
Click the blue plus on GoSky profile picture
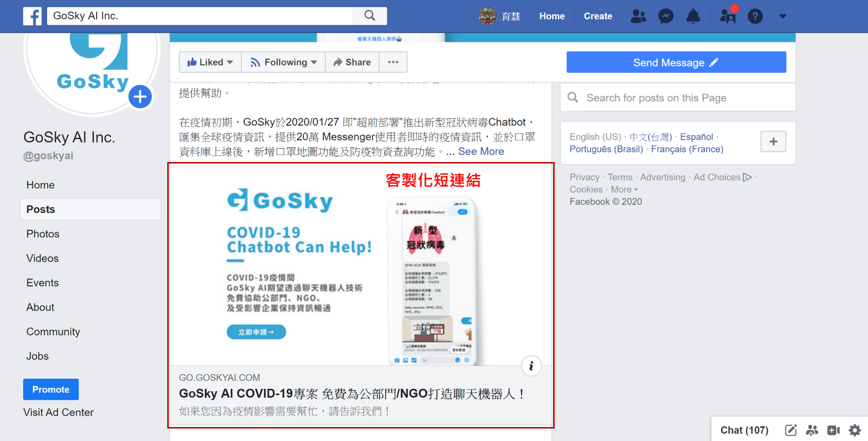tap(140, 97)
